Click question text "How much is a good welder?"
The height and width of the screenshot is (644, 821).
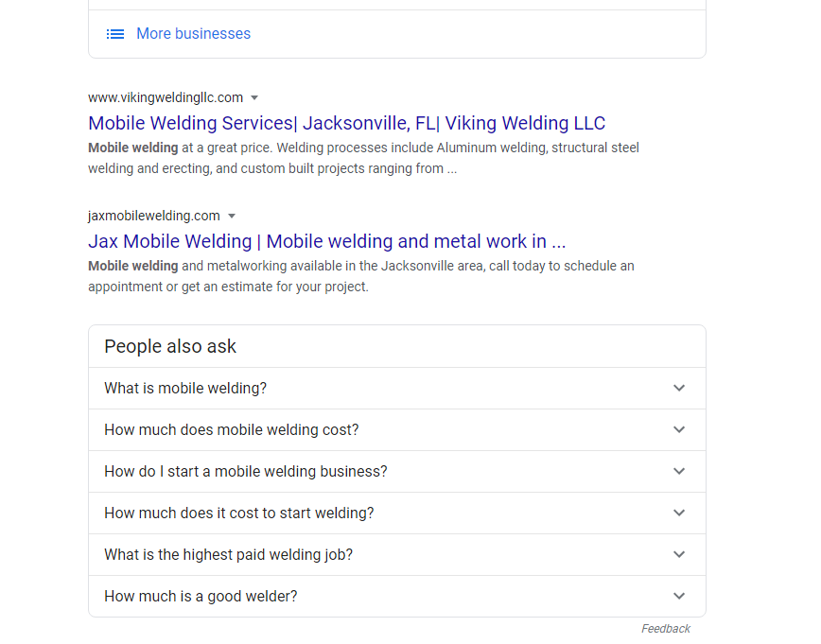(201, 597)
